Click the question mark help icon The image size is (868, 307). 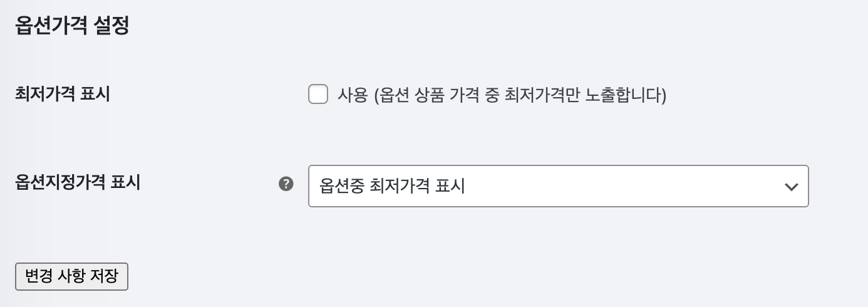pos(286,184)
